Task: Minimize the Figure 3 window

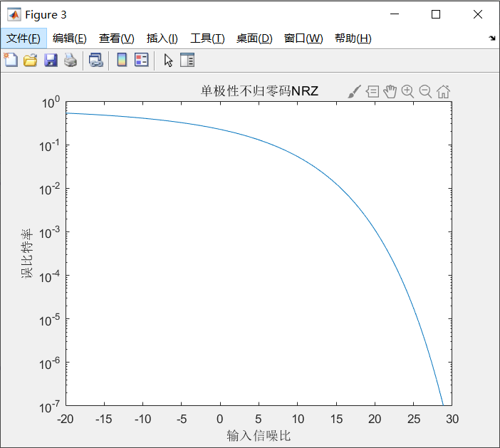Action: click(395, 14)
